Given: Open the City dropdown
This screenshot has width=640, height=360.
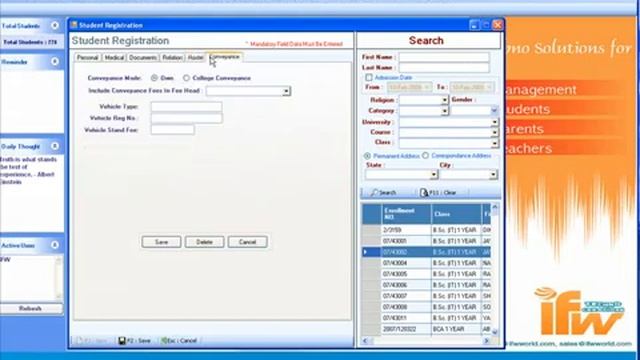Looking at the screenshot, I should (x=493, y=175).
